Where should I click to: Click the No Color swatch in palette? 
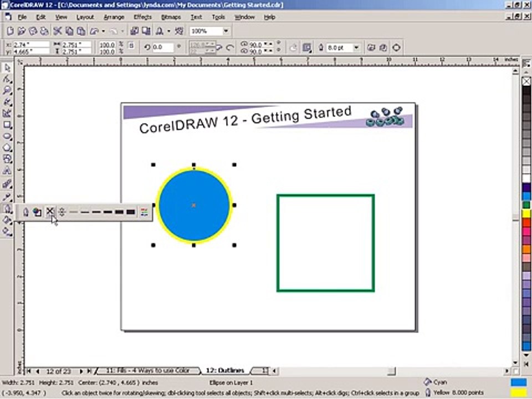click(526, 81)
